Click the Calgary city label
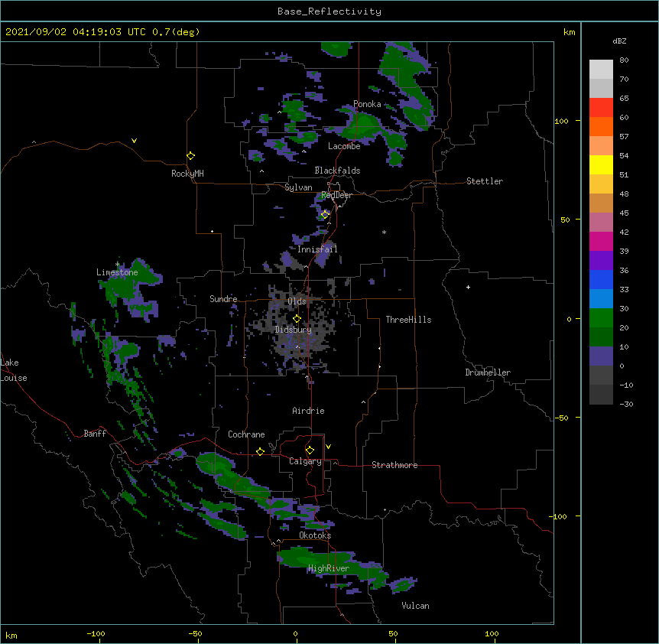Screen dimensions: 659x644 [x=305, y=461]
